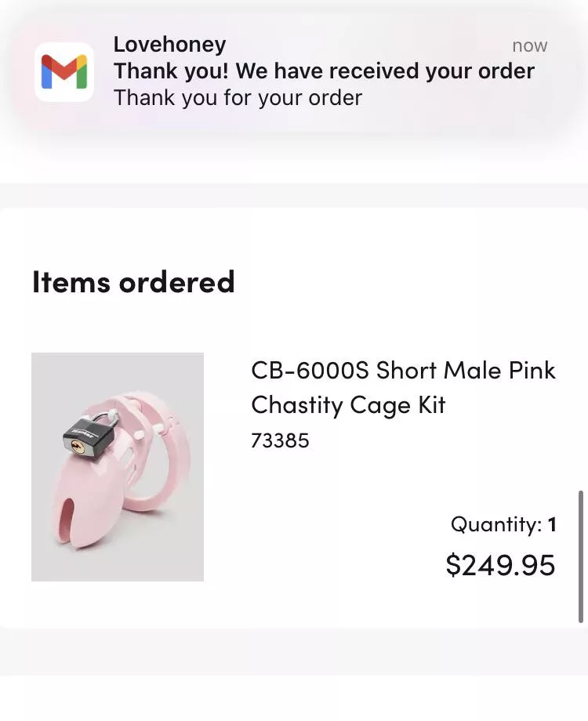The width and height of the screenshot is (588, 721).
Task: Open the Lovehoney notification banner
Action: pyautogui.click(x=294, y=72)
